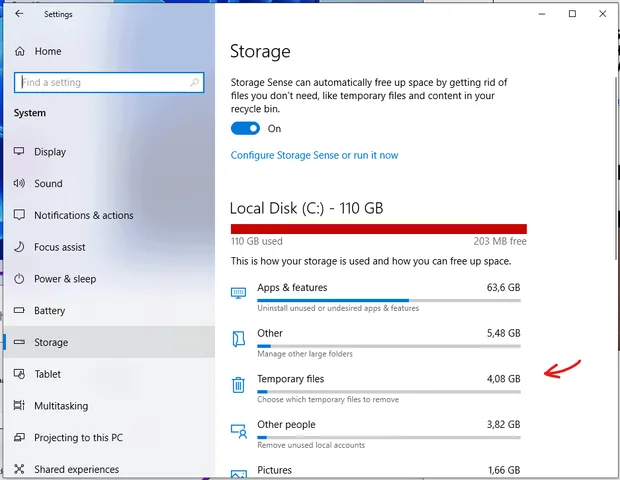The height and width of the screenshot is (480, 620).
Task: Click Manage other large folders text
Action: (x=305, y=354)
